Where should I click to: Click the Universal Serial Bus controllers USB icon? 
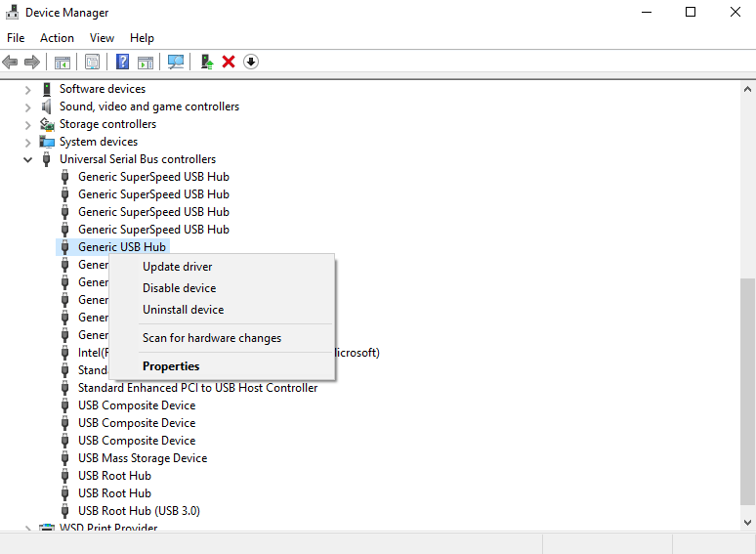46,159
